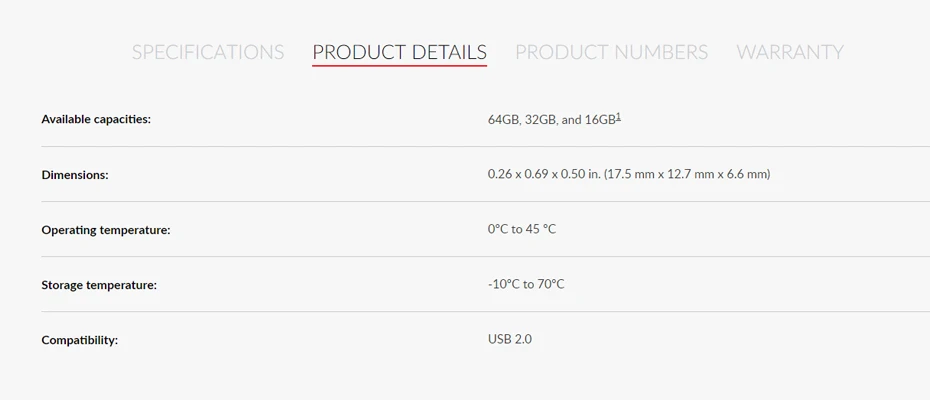This screenshot has height=400, width=930.
Task: Click the "32GB" capacity text
Action: pyautogui.click(x=540, y=120)
